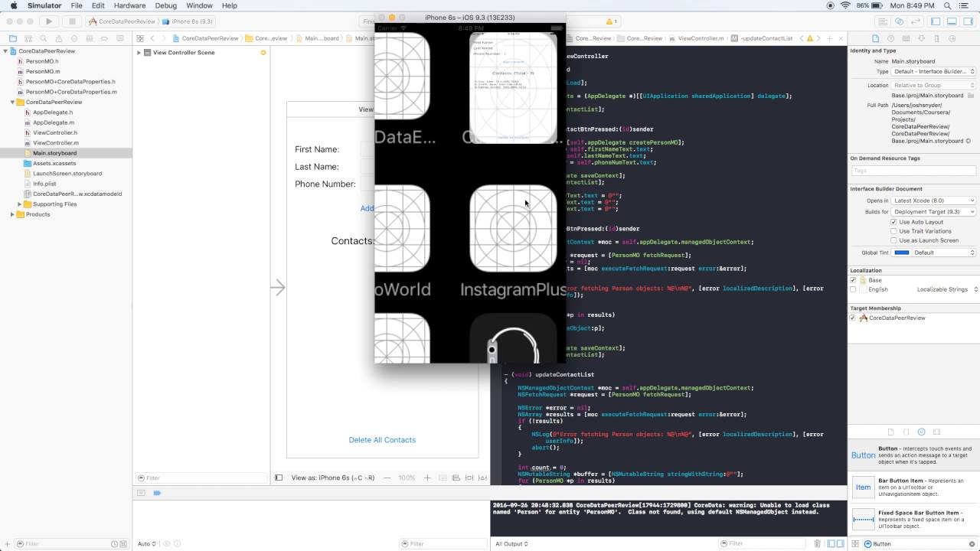This screenshot has height=551, width=980.
Task: Expand the Products group
Action: [12, 214]
